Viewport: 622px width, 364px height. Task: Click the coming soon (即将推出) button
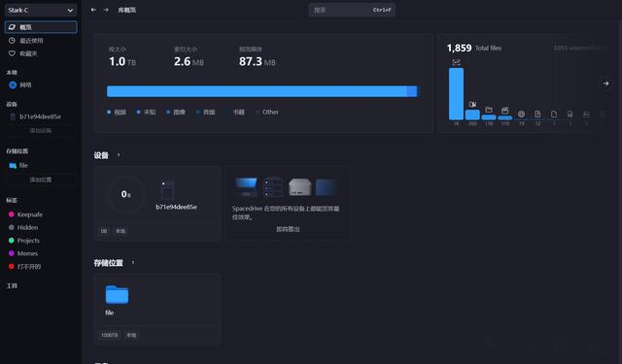pos(288,229)
